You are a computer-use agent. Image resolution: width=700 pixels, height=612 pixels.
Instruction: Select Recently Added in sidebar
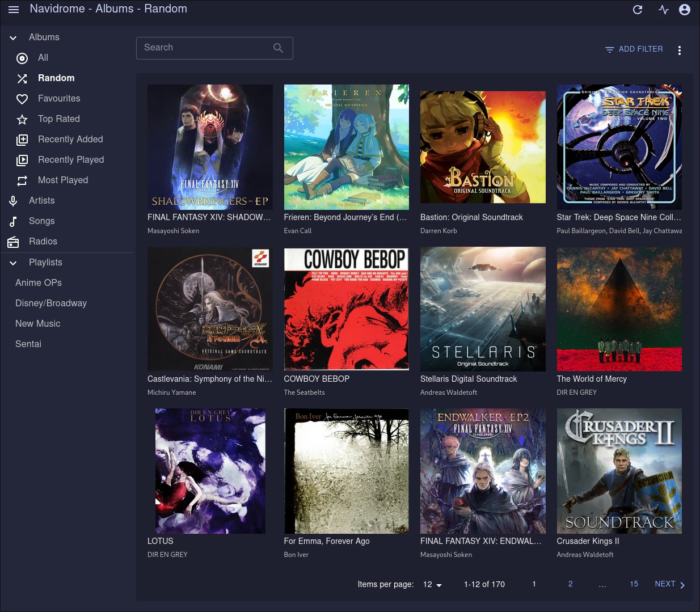(70, 140)
